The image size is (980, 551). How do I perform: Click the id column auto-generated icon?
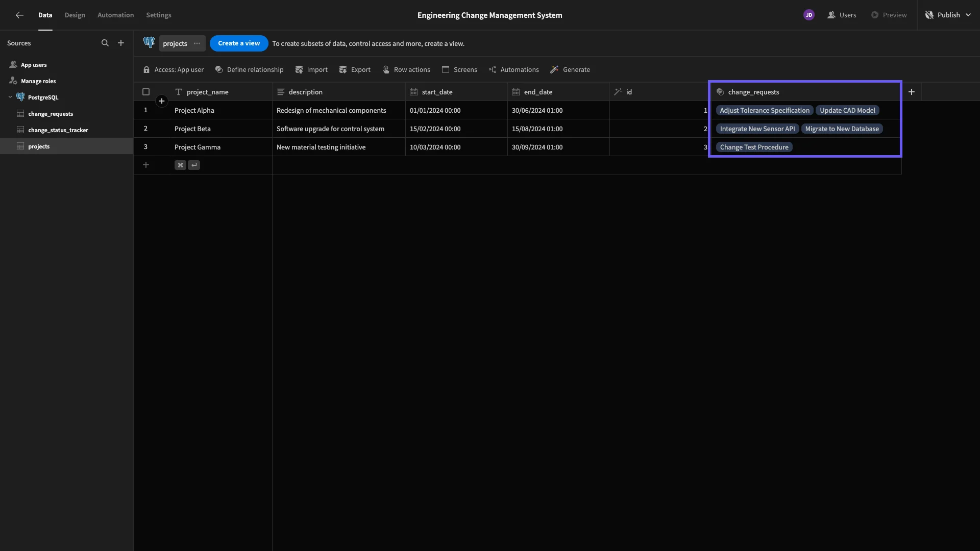(618, 92)
